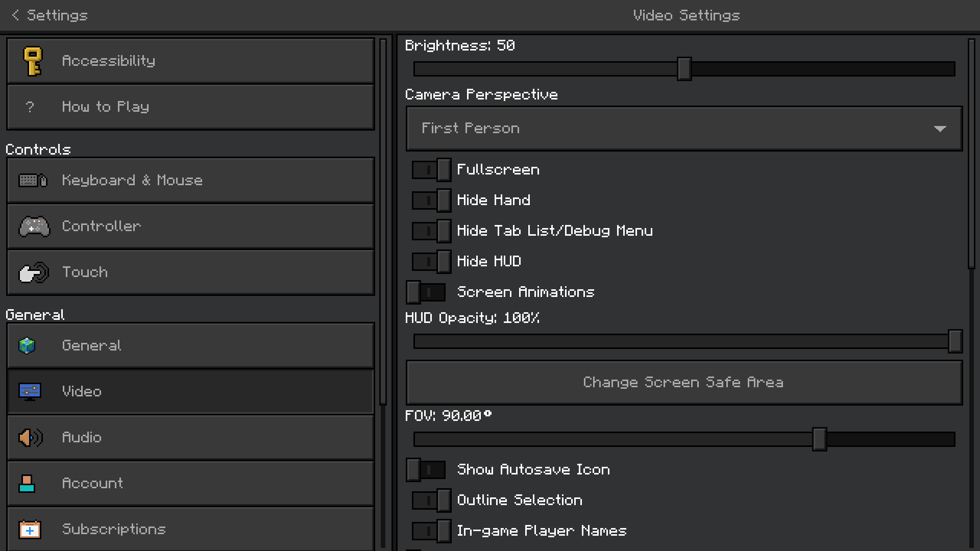Screen dimensions: 980x551
Task: Click the golden key Accessibility icon
Action: (33, 61)
